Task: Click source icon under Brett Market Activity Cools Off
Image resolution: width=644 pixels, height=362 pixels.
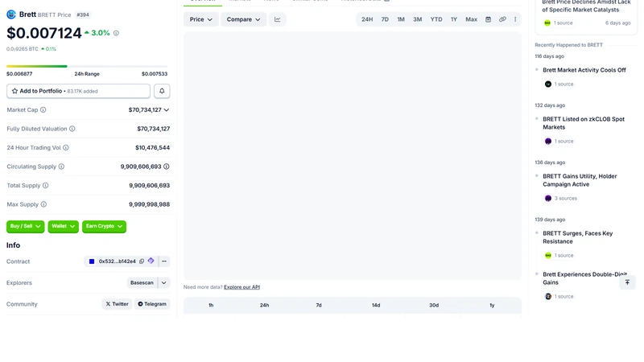Action: tap(548, 84)
